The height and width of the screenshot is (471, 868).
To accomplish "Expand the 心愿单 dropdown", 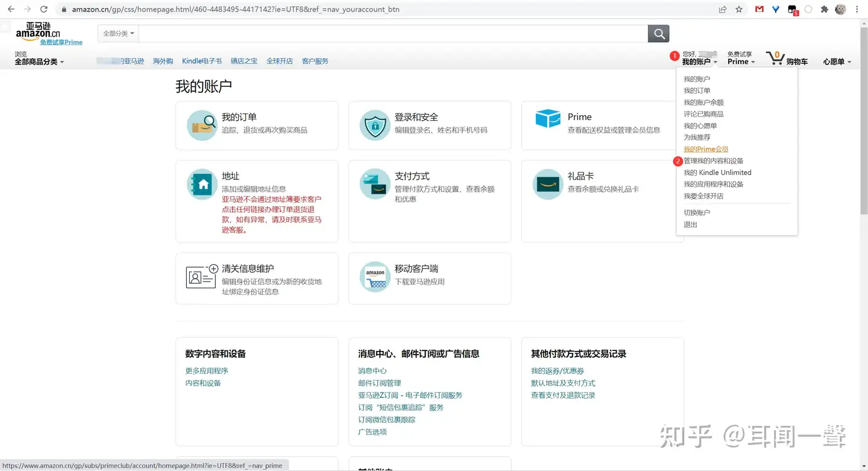I will 837,62.
